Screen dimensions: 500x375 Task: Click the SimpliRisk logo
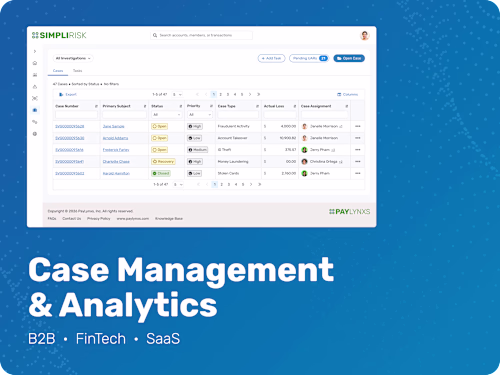(x=59, y=35)
